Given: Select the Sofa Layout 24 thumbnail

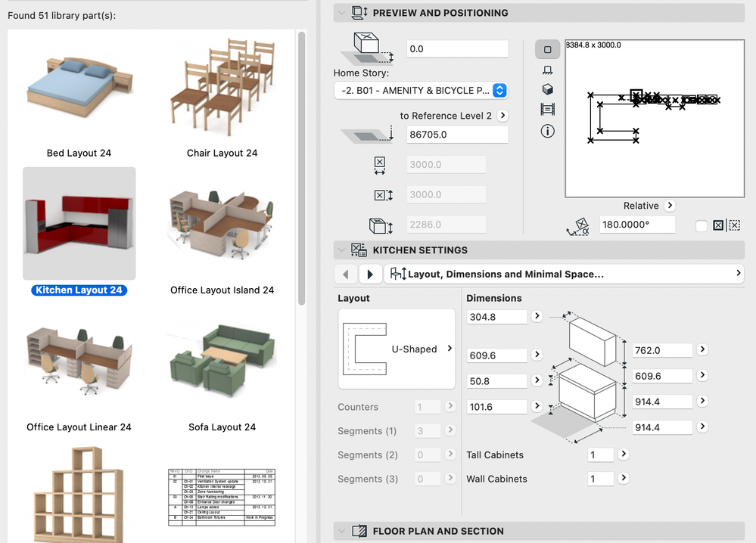Looking at the screenshot, I should tap(222, 361).
